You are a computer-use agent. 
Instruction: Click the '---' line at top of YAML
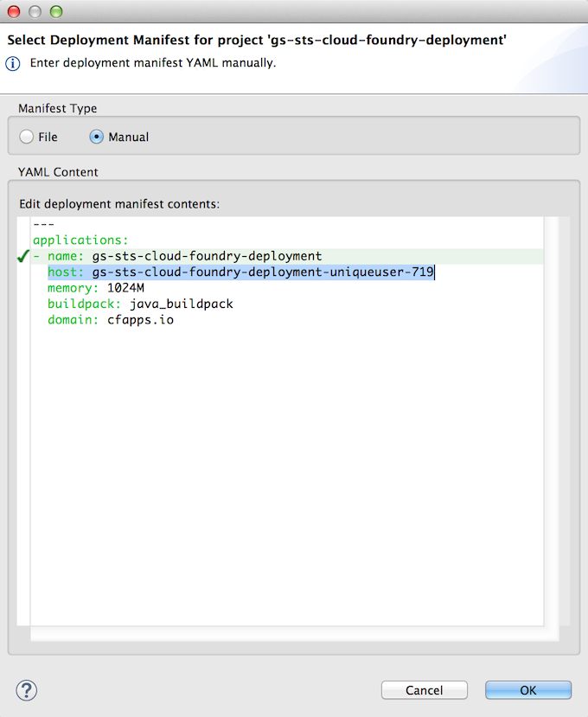coord(44,224)
